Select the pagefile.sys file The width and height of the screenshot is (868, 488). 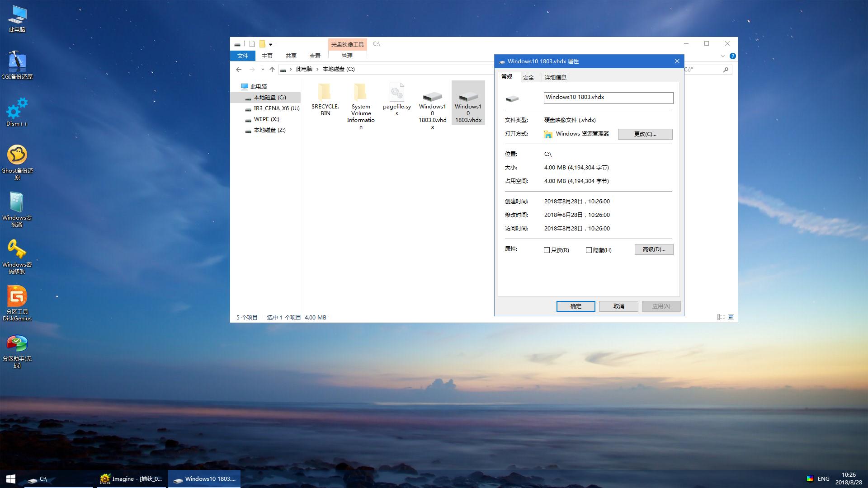click(x=396, y=99)
